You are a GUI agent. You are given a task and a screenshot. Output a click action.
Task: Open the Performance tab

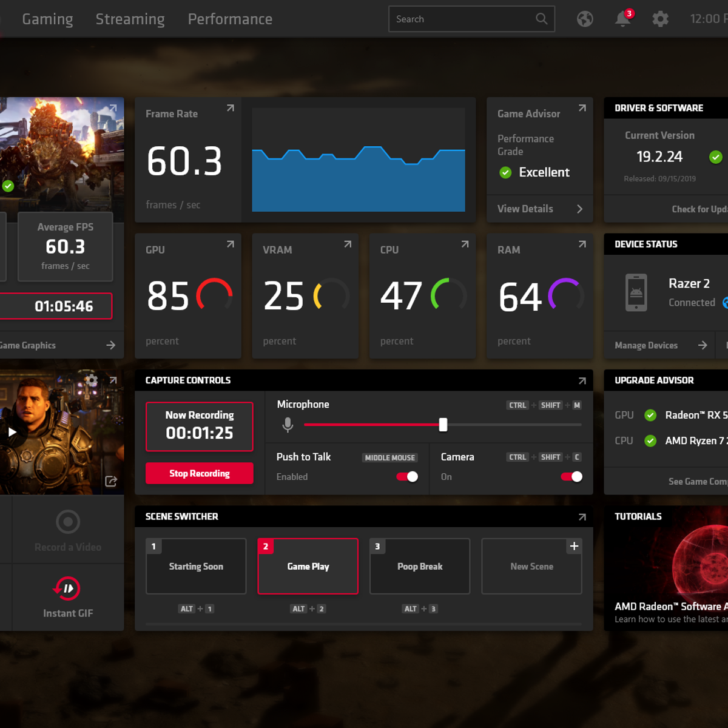click(x=230, y=19)
